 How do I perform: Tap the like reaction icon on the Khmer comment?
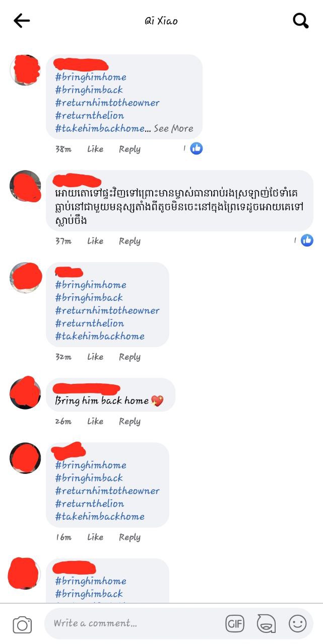tap(307, 240)
